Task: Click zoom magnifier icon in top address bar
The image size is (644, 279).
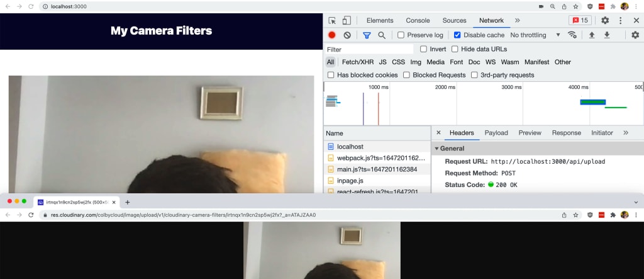Action: [553, 6]
